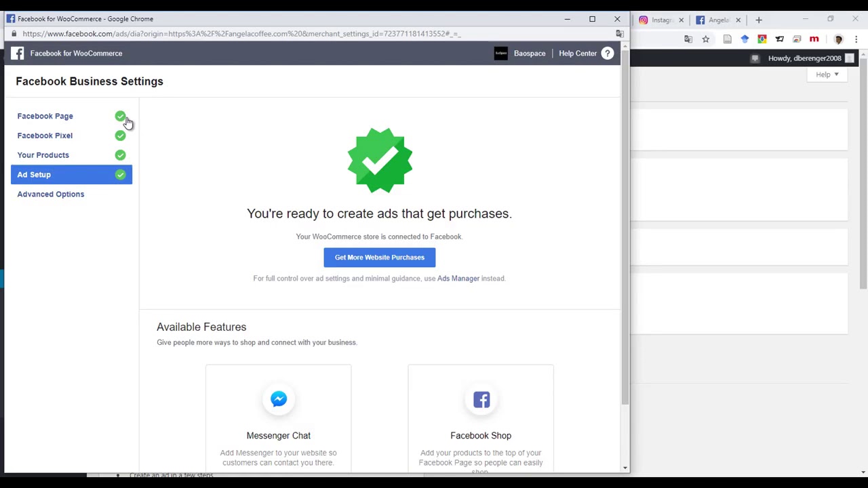Click the Available Features heading

(x=201, y=327)
